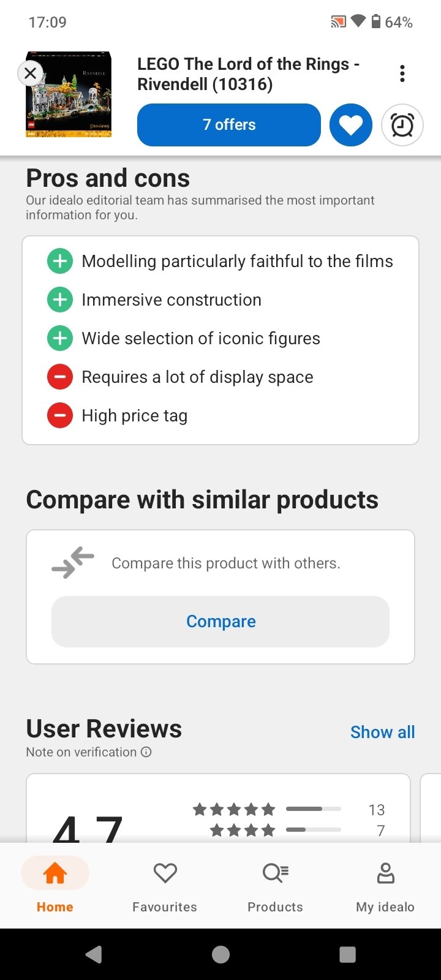Screen dimensions: 441x980
Task: Tap the red minus beside High price tag
Action: point(60,416)
